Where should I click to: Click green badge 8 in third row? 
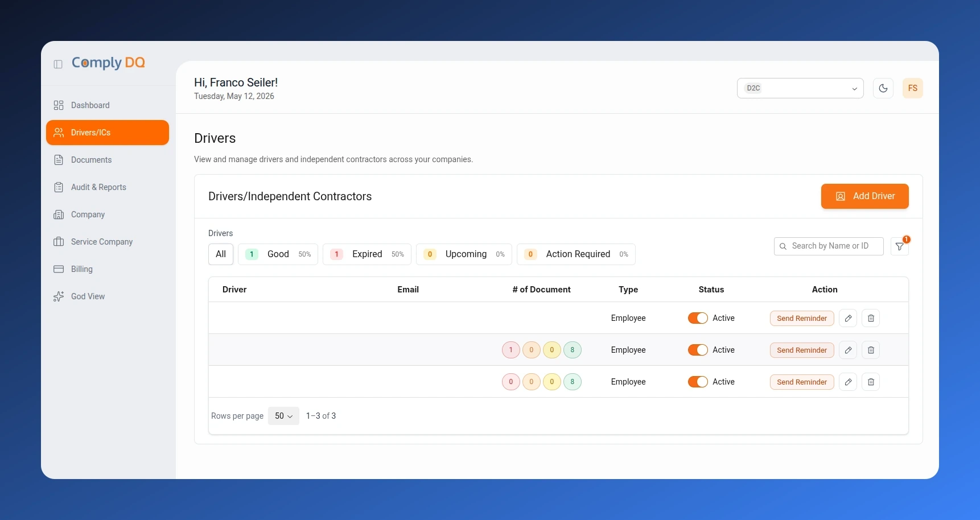(x=573, y=382)
